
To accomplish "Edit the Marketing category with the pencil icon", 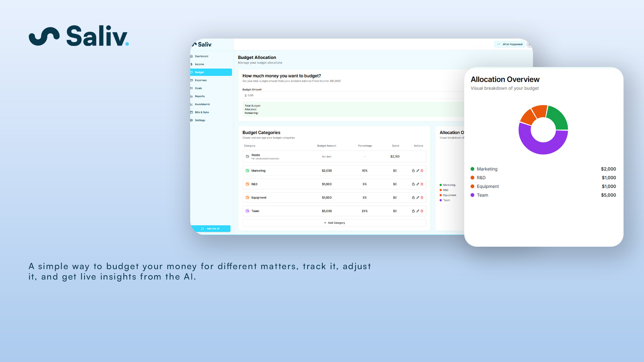I will point(418,171).
